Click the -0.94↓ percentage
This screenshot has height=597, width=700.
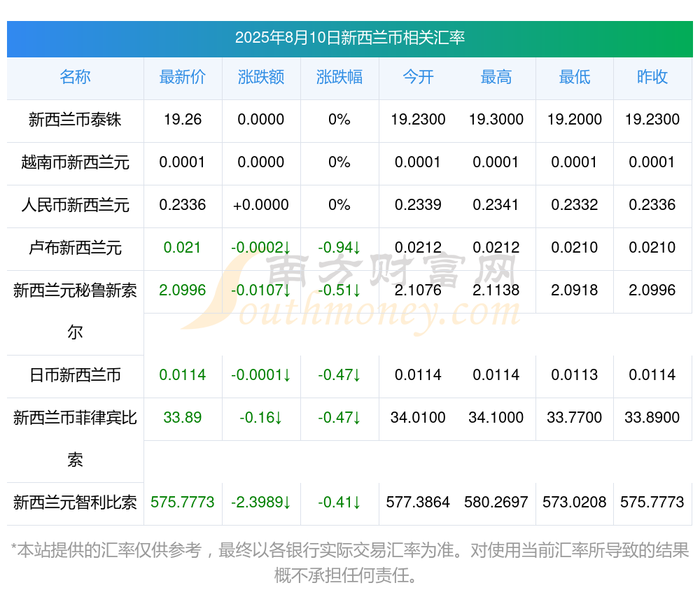[x=339, y=248]
